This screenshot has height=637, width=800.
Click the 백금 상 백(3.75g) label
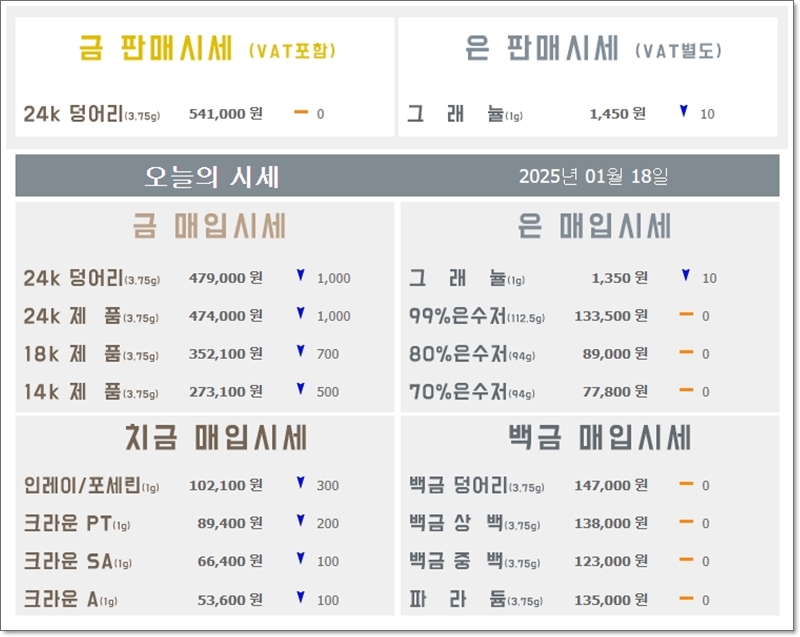pyautogui.click(x=475, y=523)
